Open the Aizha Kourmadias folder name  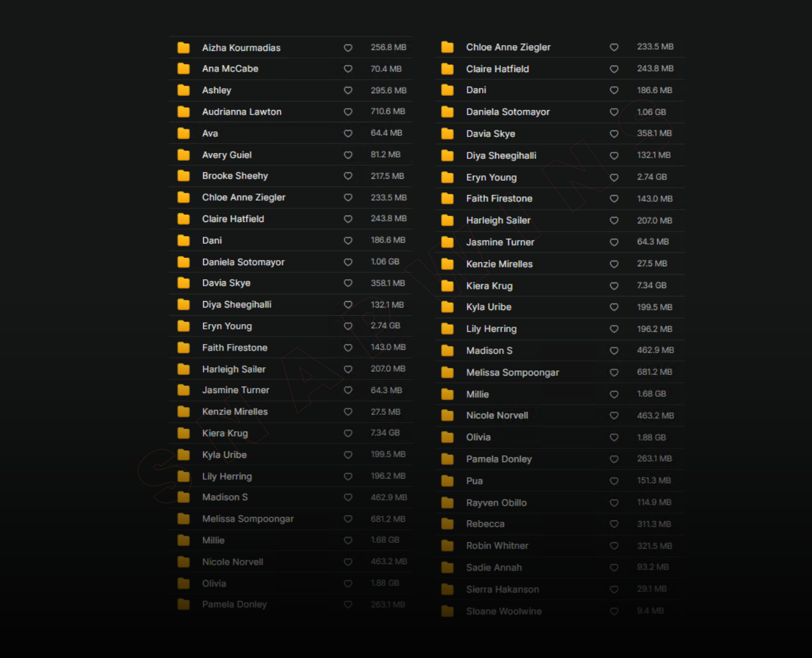[x=241, y=48]
